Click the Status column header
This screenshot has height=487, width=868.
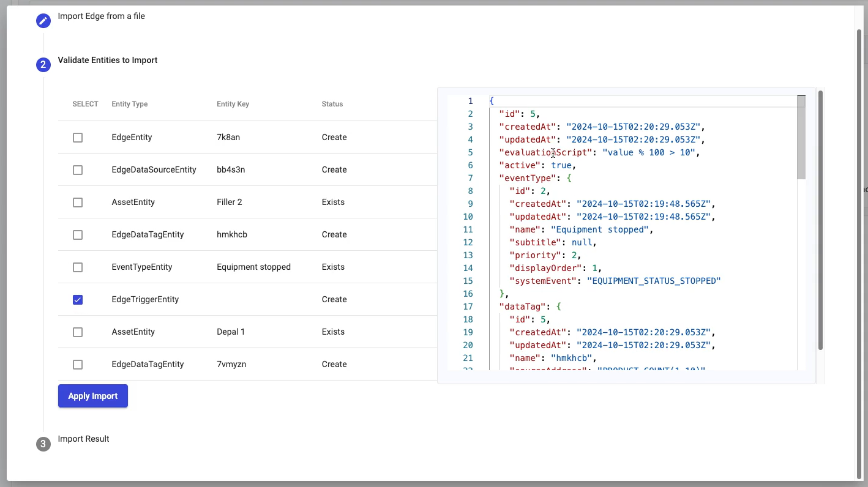click(x=332, y=104)
